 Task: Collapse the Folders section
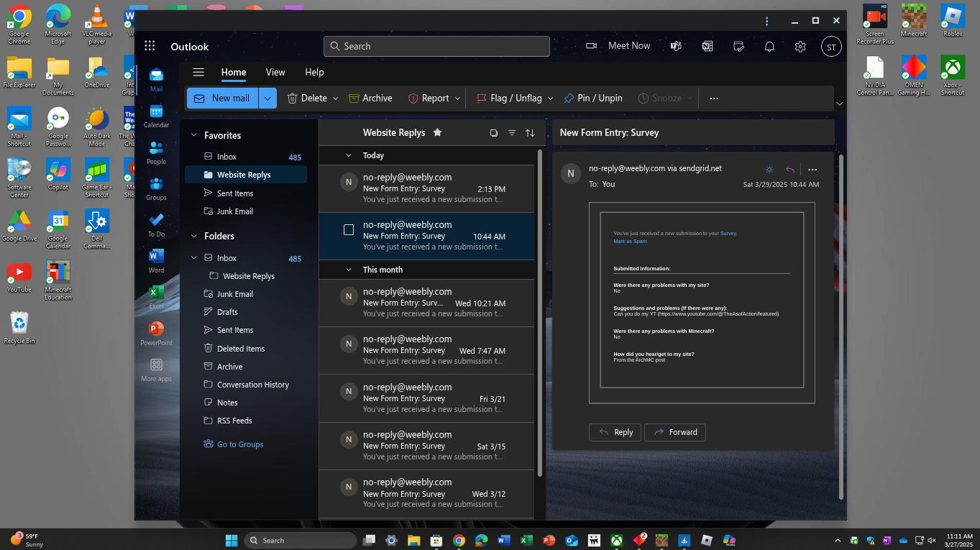tap(193, 236)
